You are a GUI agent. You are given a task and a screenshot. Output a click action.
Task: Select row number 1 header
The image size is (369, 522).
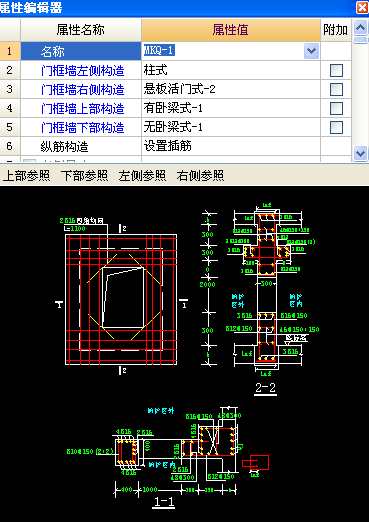[x=10, y=51]
